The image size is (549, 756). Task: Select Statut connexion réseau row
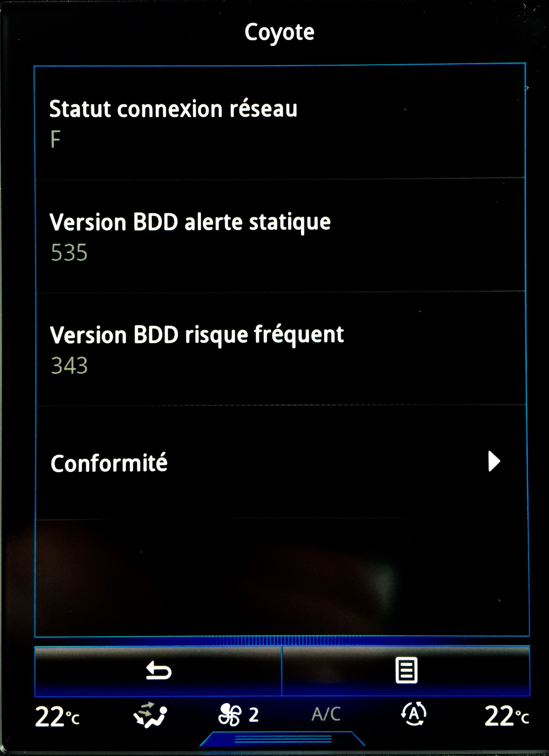coord(280,123)
